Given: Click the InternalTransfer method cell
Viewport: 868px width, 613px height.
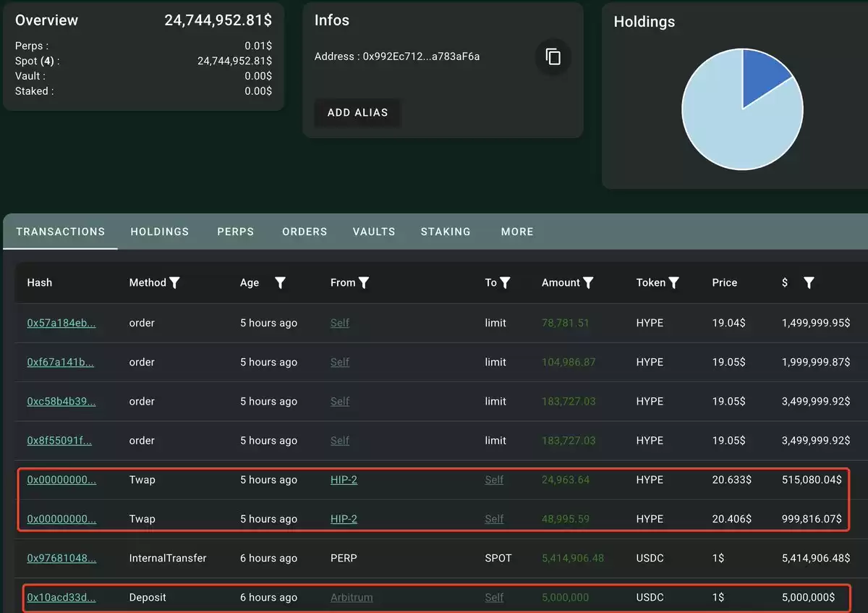Looking at the screenshot, I should [168, 558].
